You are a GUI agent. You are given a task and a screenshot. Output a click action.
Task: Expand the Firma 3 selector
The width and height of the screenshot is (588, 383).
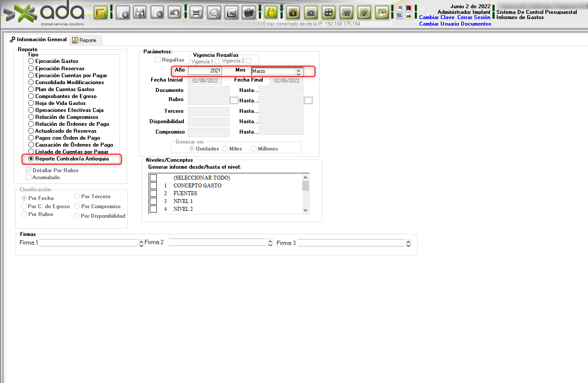click(408, 243)
